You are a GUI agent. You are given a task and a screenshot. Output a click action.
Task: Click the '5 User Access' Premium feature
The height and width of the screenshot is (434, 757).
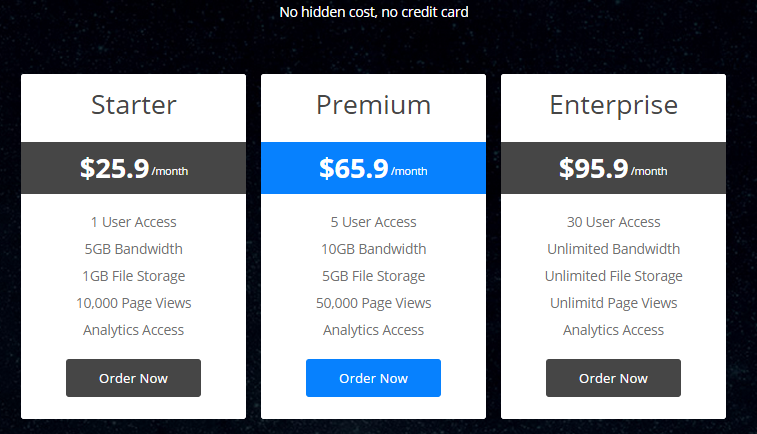[x=373, y=222]
